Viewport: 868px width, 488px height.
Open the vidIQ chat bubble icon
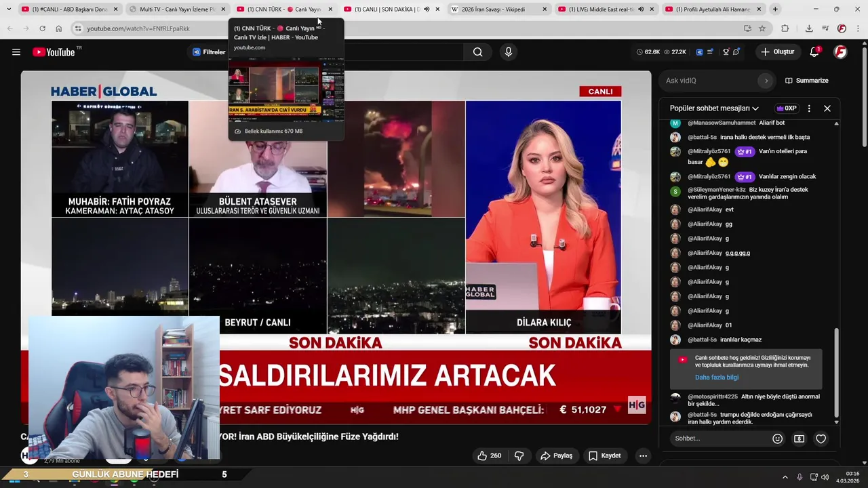(x=736, y=52)
